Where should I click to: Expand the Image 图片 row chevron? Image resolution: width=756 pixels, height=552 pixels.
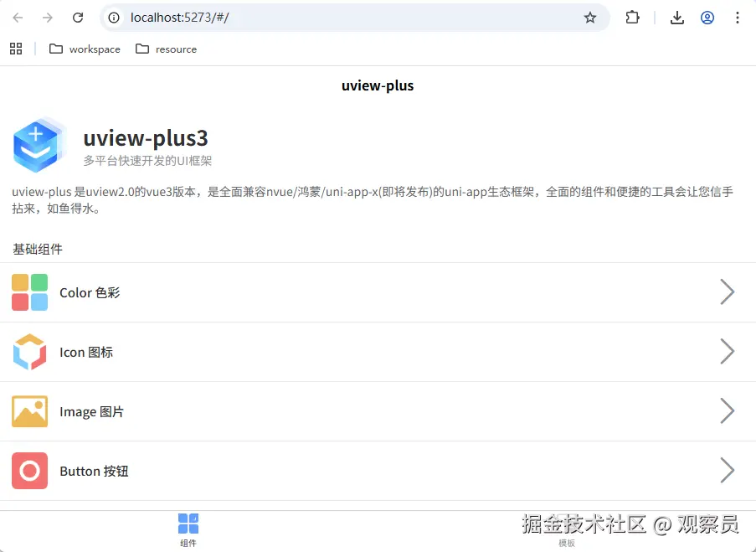click(727, 410)
